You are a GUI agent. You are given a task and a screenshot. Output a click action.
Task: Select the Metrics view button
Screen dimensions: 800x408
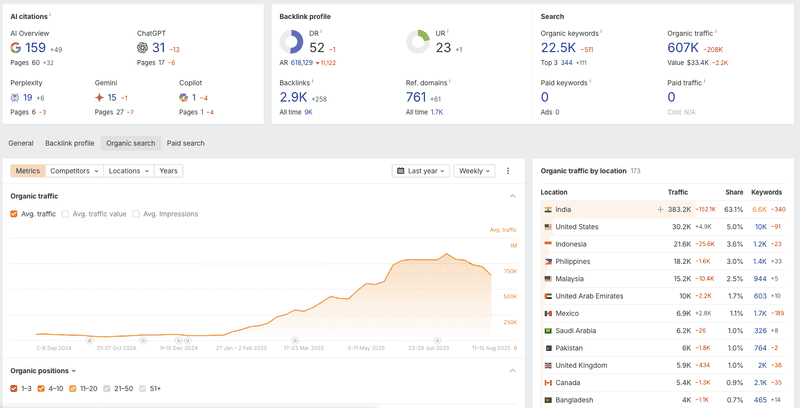click(x=28, y=171)
